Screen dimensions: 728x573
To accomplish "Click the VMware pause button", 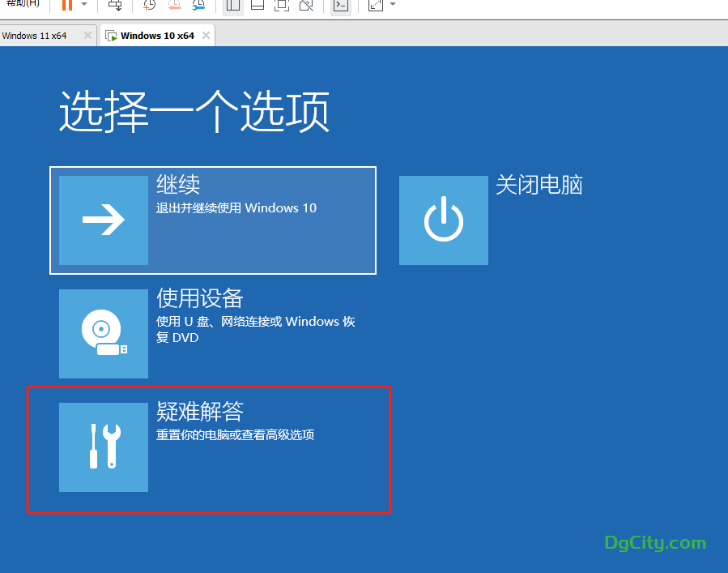I will [67, 5].
